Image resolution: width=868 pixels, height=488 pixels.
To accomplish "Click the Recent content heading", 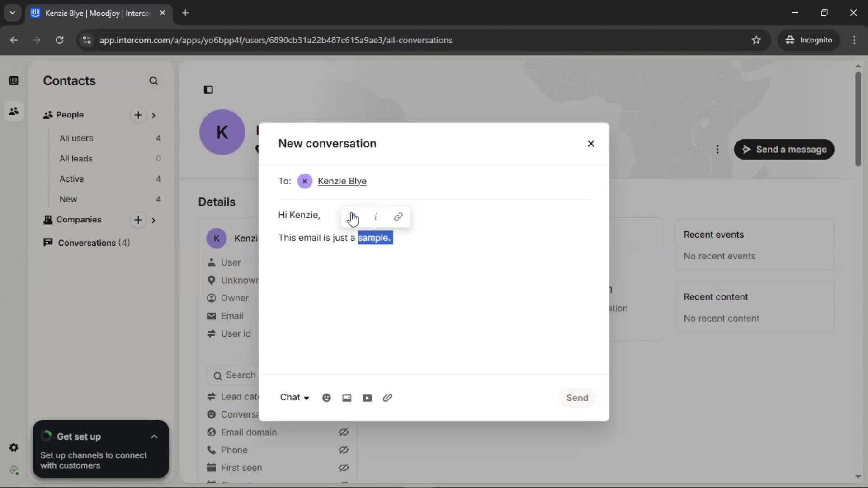I will [x=716, y=297].
